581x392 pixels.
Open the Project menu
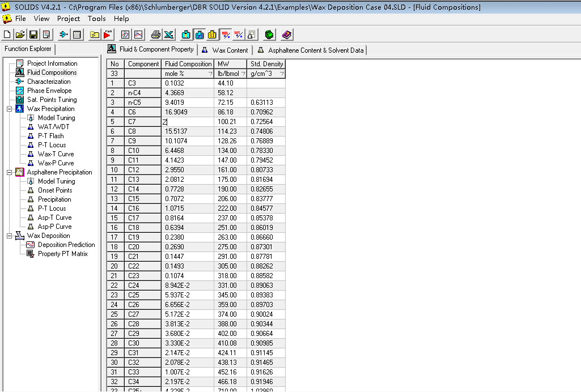pos(69,19)
